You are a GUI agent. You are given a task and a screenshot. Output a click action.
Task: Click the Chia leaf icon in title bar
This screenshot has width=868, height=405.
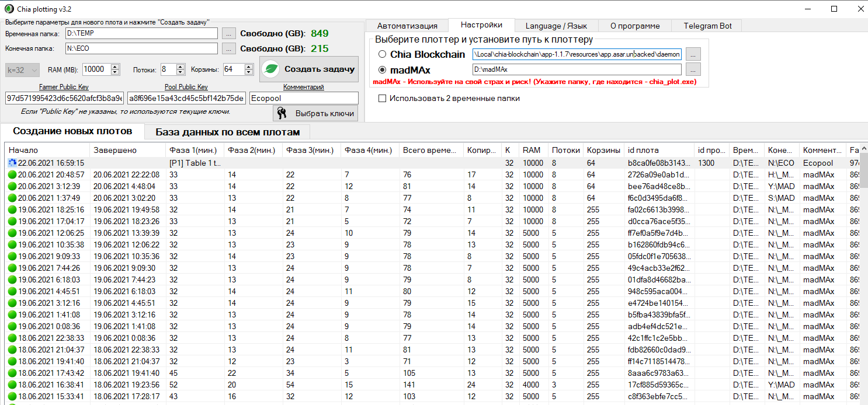coord(9,9)
